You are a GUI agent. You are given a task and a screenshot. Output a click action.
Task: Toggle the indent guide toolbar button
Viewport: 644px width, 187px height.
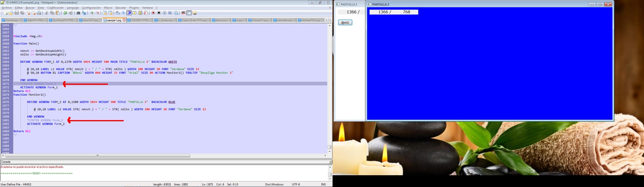coord(129,13)
